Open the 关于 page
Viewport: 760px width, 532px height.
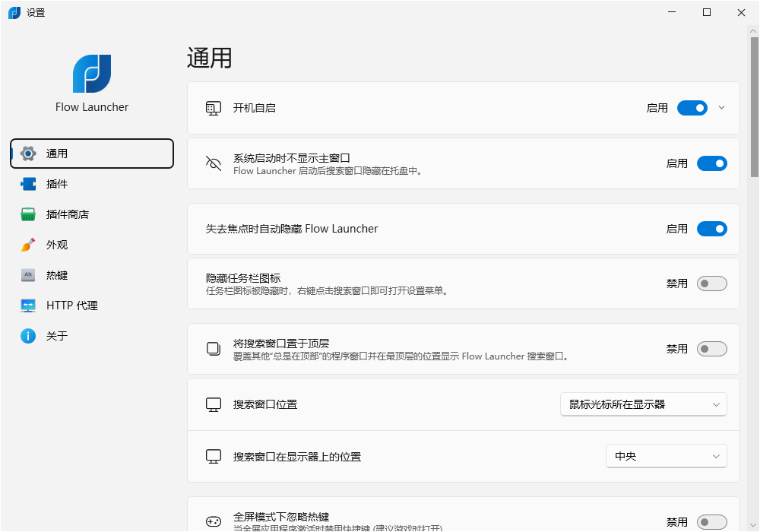click(x=92, y=336)
